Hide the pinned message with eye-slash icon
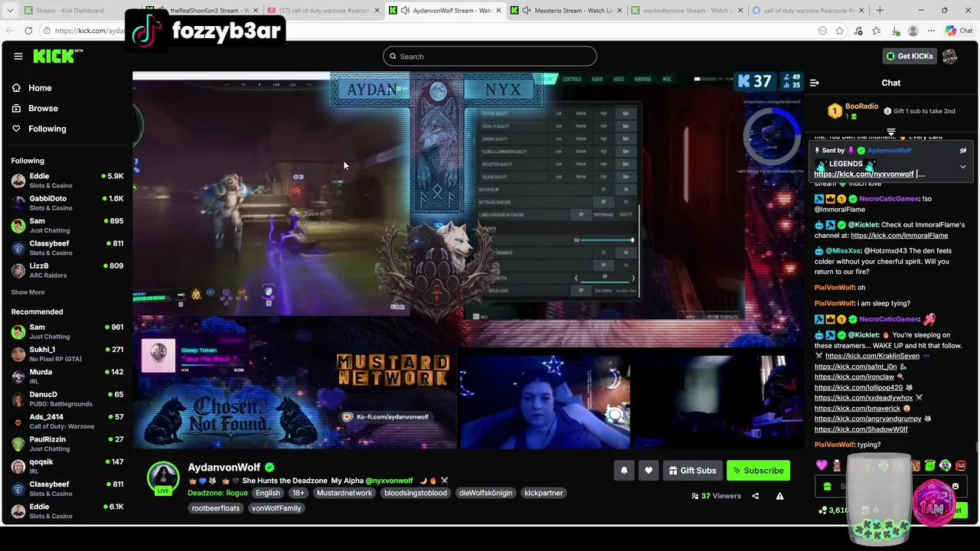 pyautogui.click(x=963, y=151)
